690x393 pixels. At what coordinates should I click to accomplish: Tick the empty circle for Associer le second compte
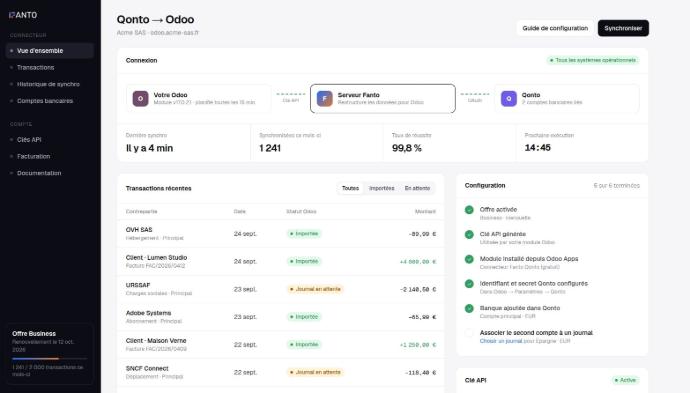469,333
